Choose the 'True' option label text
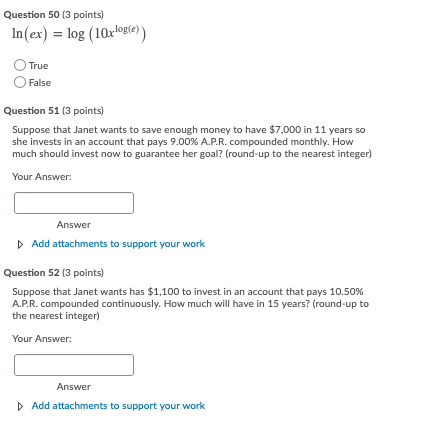Screen dimensions: 444x422 38,66
